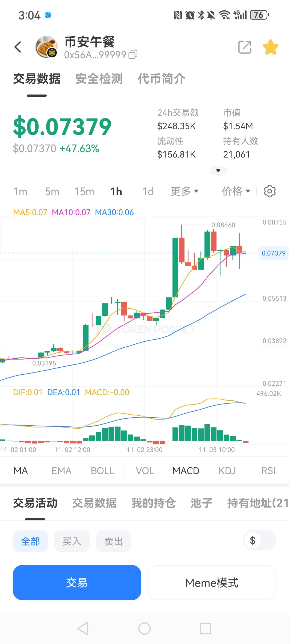
Task: Switch to 安全检测 tab
Action: pyautogui.click(x=99, y=79)
